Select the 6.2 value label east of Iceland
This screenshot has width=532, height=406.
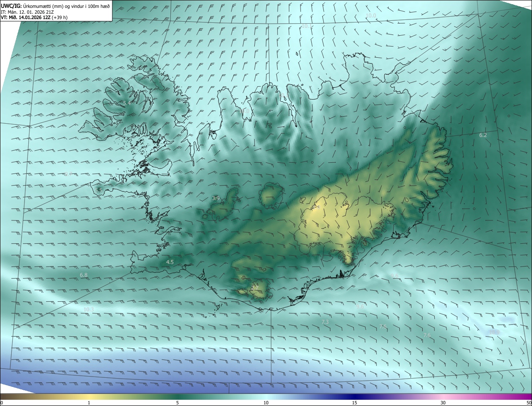coord(483,135)
